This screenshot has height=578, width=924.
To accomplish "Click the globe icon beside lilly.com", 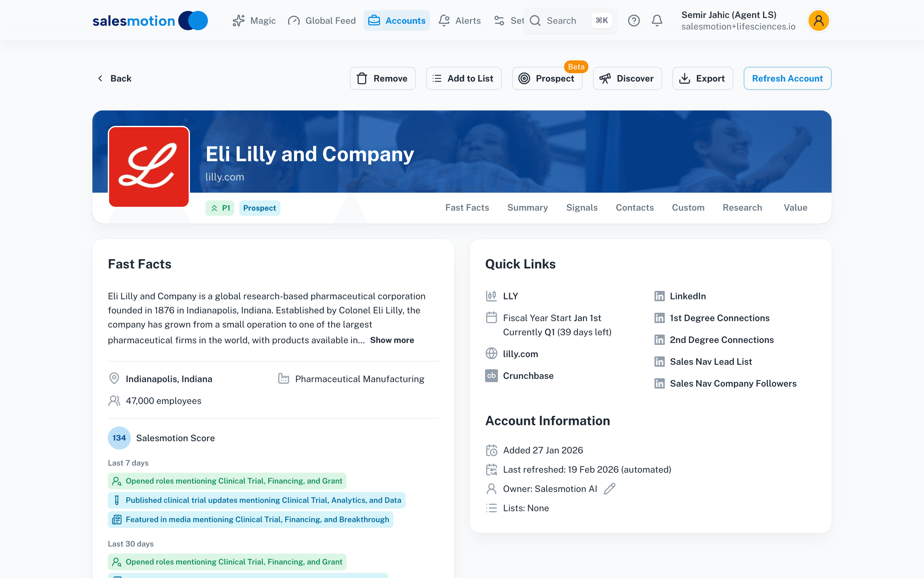I will (x=492, y=353).
